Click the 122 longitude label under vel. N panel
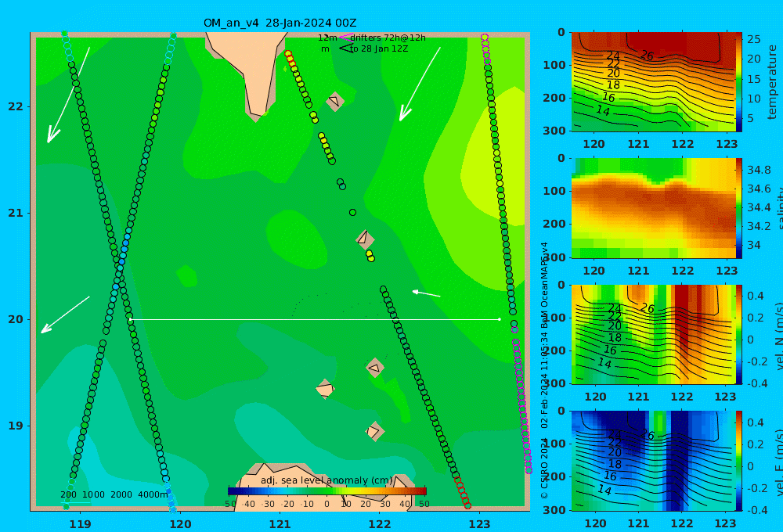 click(682, 397)
